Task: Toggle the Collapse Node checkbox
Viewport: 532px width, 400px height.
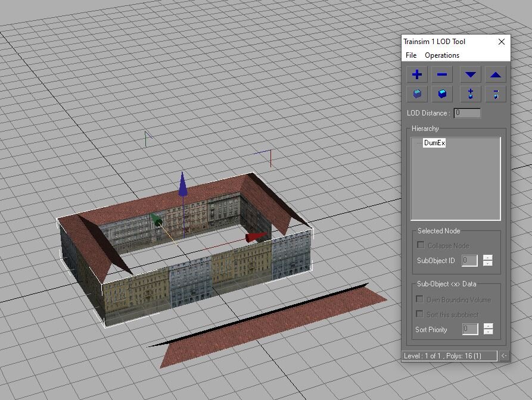Action: (x=421, y=245)
